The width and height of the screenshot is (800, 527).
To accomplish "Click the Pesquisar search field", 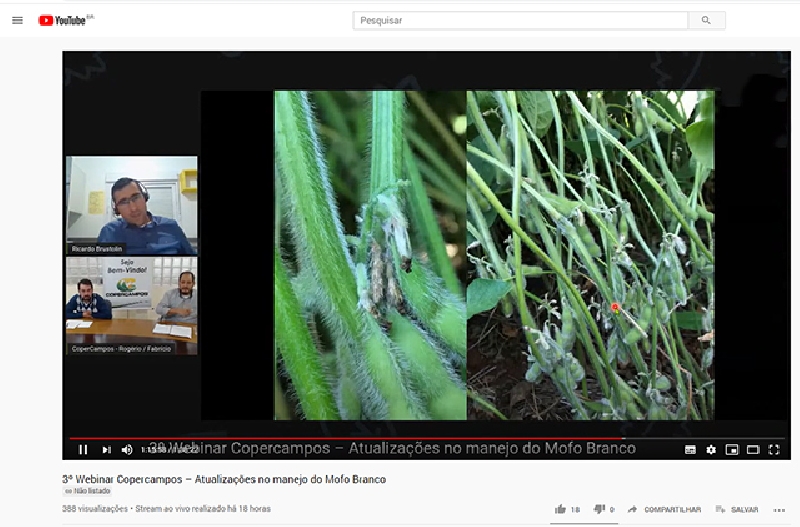I will pos(520,20).
